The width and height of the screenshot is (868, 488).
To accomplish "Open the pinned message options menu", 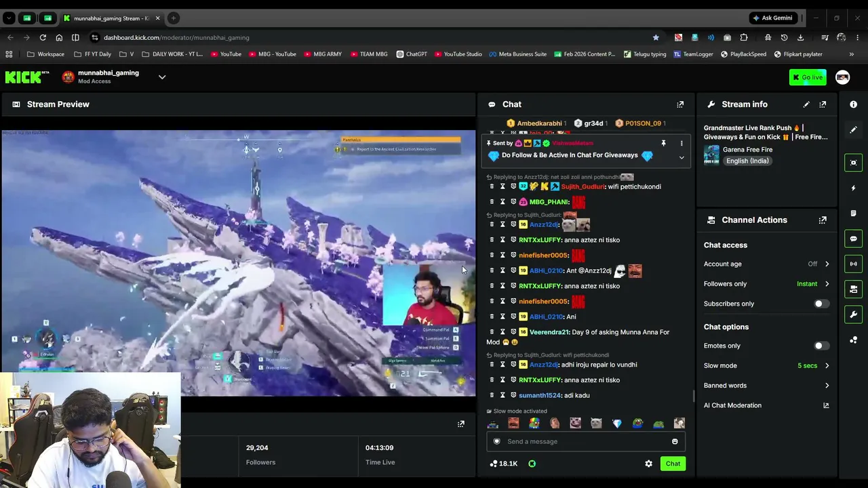I will tap(682, 144).
